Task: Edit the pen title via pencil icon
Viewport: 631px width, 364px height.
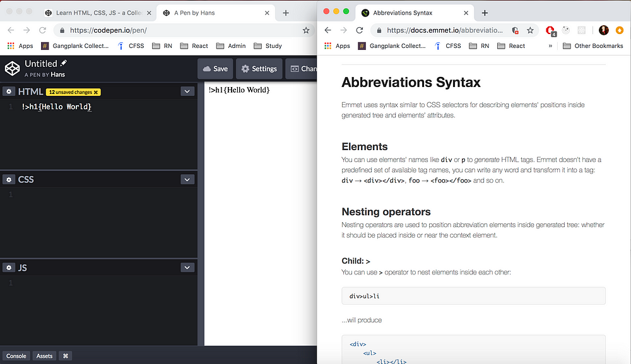Action: coord(64,62)
